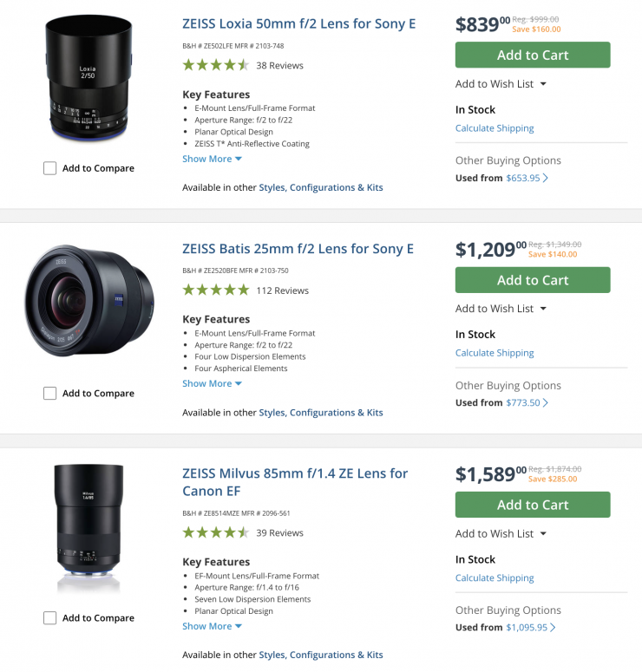Expand Show More for Loxia 50mm features
This screenshot has height=672, width=642.
point(212,159)
